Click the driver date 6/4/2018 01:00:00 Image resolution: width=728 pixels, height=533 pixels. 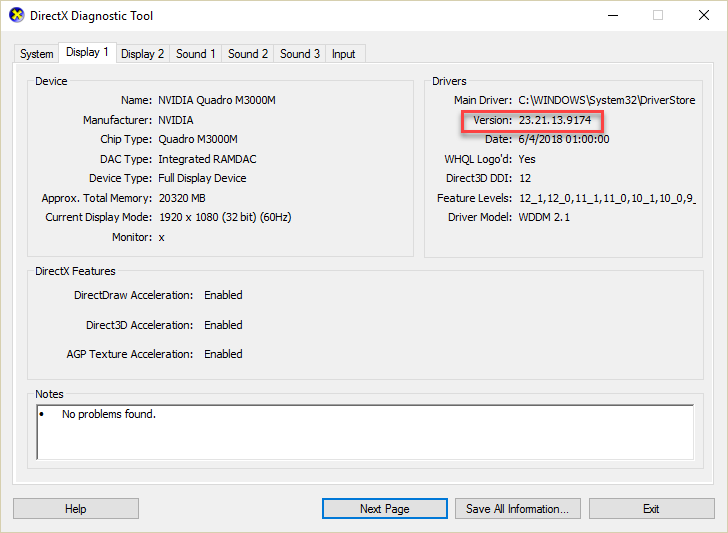(564, 139)
